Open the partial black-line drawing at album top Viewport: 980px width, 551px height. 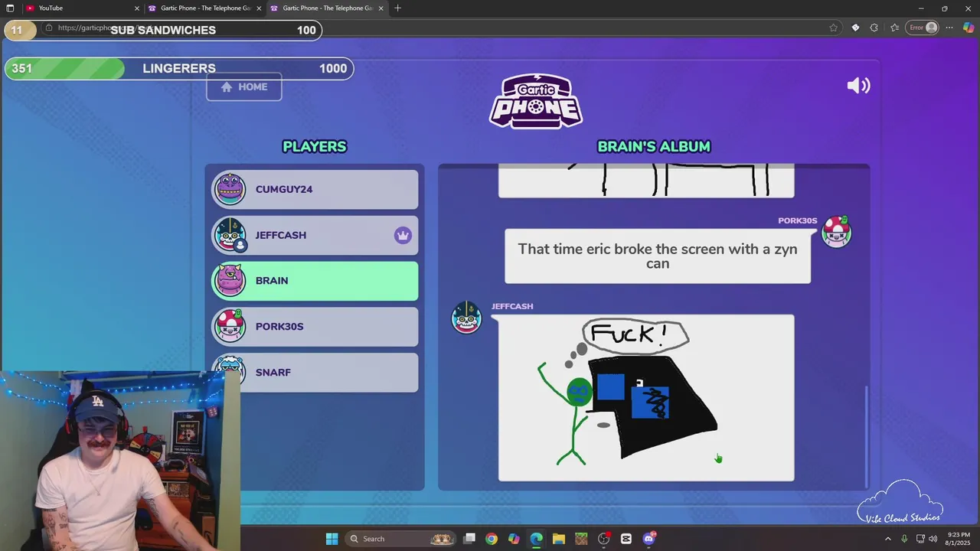tap(646, 181)
